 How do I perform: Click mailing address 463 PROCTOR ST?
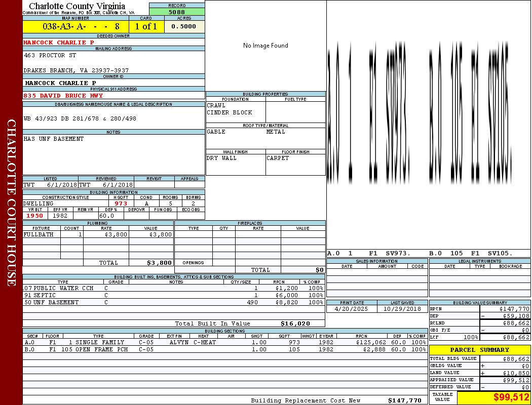(x=50, y=55)
